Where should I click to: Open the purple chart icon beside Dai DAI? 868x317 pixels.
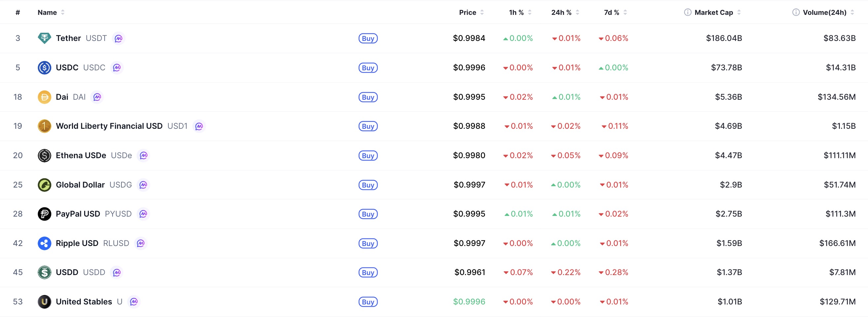point(97,97)
